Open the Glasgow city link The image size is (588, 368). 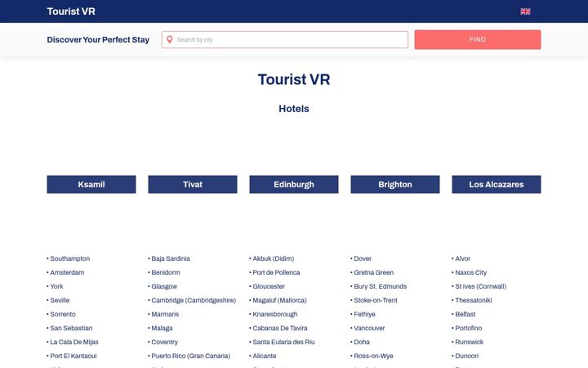(x=164, y=286)
